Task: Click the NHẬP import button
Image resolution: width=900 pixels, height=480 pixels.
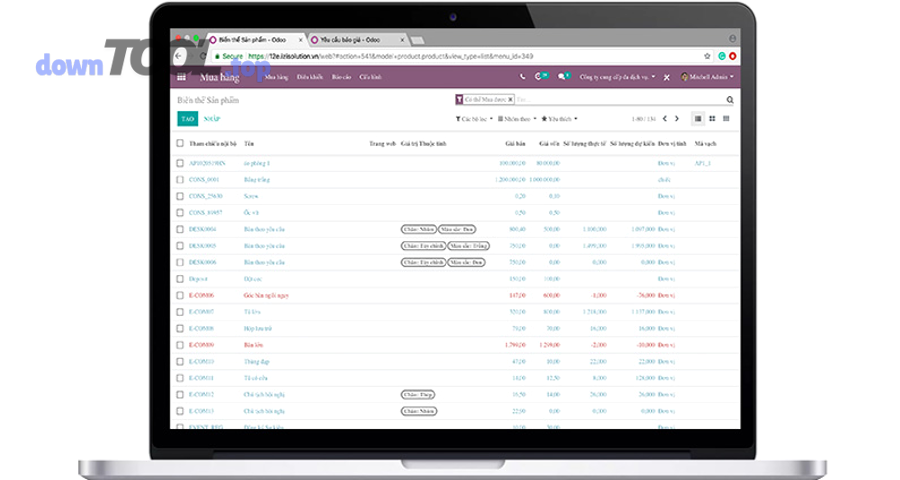Action: [x=211, y=119]
